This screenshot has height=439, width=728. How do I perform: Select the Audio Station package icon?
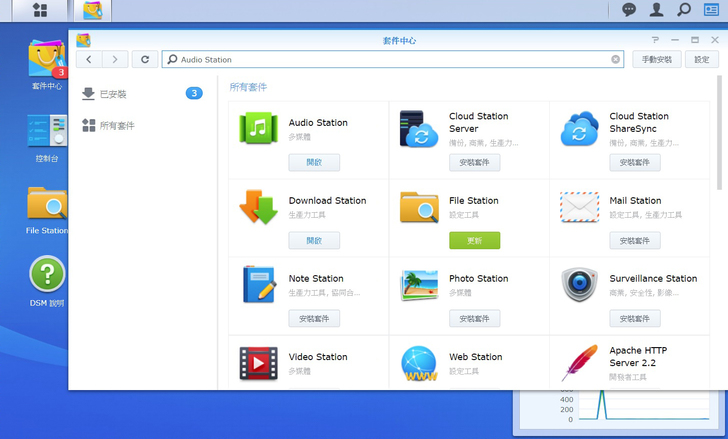tap(259, 128)
